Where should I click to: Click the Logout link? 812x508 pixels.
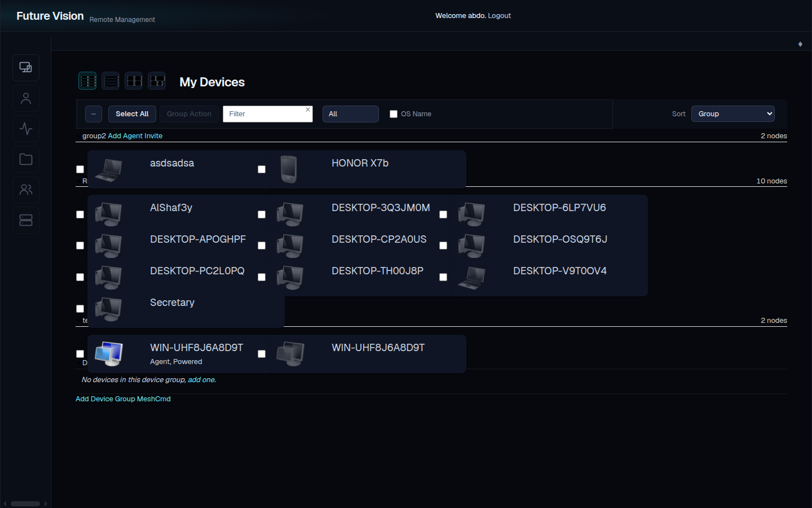(x=499, y=16)
